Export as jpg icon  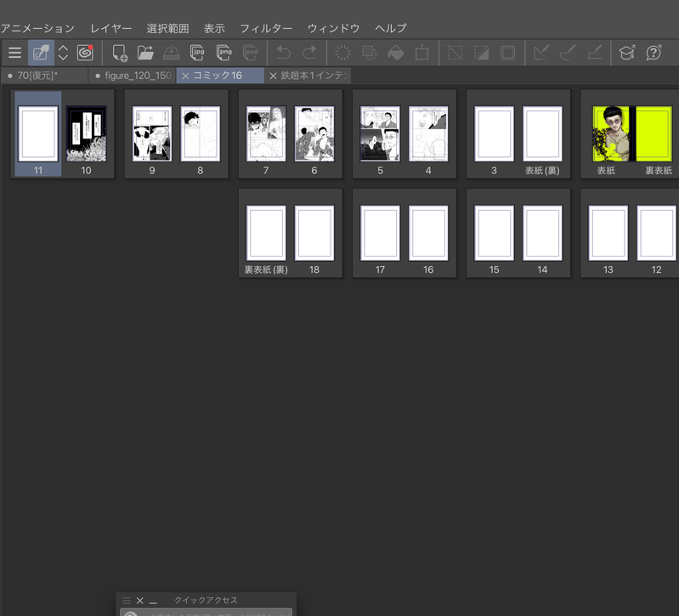pyautogui.click(x=197, y=53)
